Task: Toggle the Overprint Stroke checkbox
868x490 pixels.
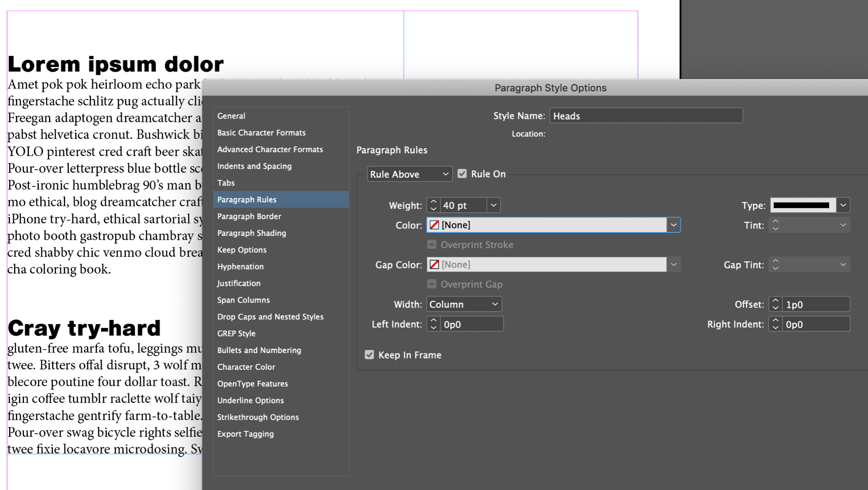Action: (x=432, y=245)
